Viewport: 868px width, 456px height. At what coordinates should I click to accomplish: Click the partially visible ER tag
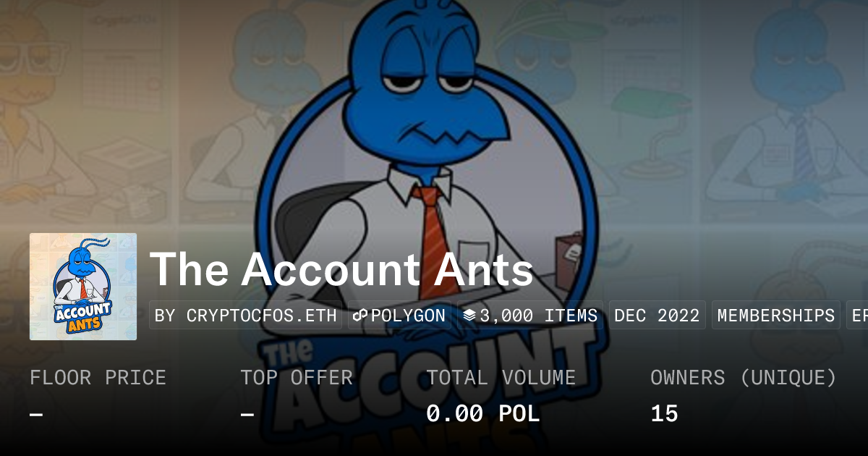pyautogui.click(x=858, y=316)
